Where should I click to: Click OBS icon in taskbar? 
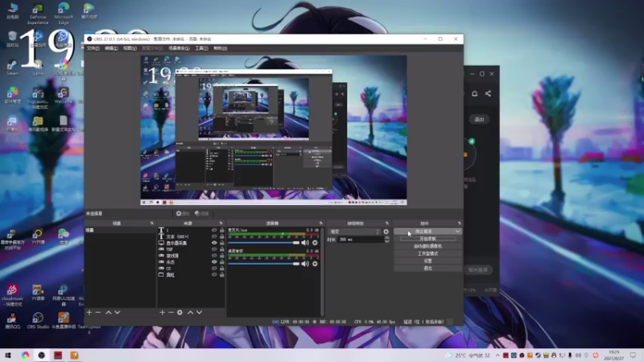point(42,356)
